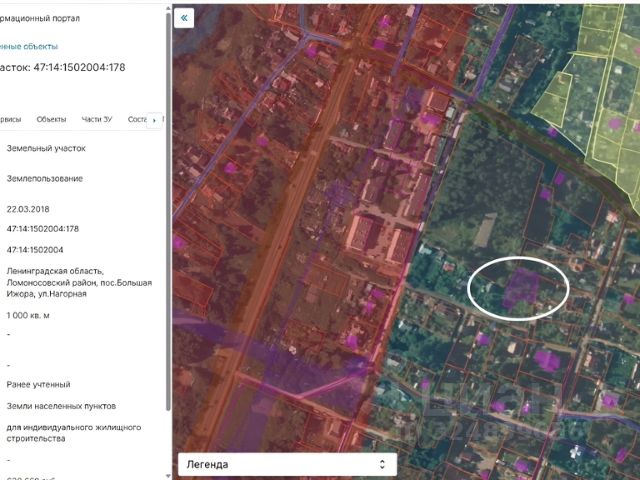Switch to the Части ЗУ tab

[97, 119]
